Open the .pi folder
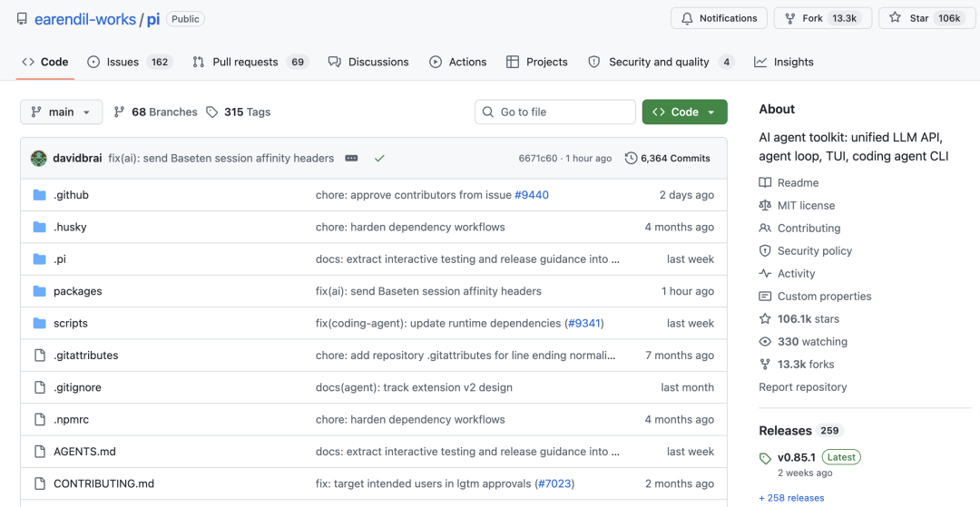This screenshot has height=507, width=980. (x=60, y=259)
